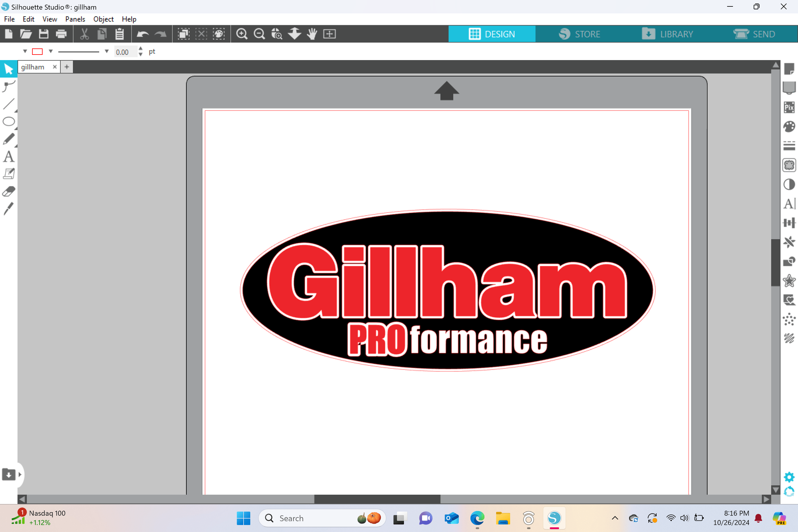Click the red line color swatch
The width and height of the screenshot is (798, 532).
(37, 52)
